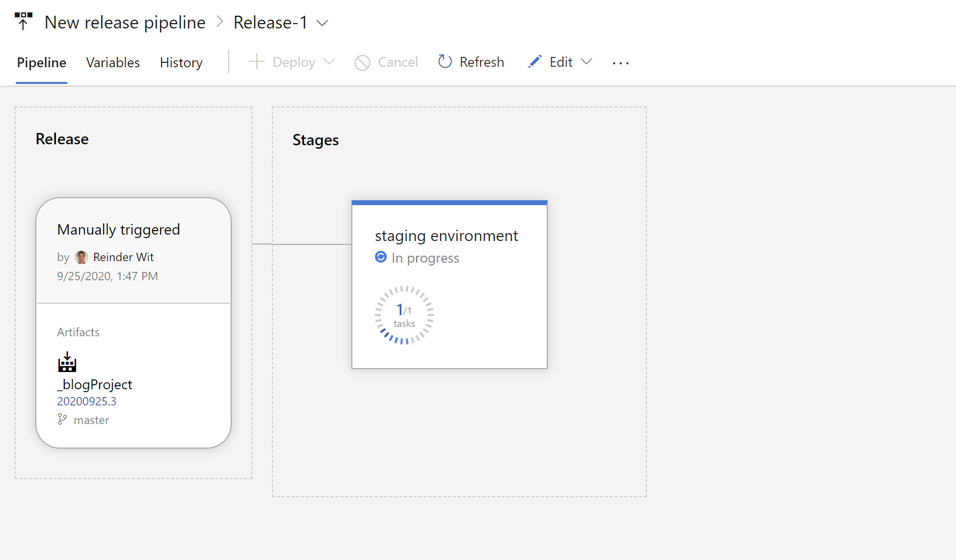Open build number 20200925.3 link
956x560 pixels.
[x=86, y=401]
